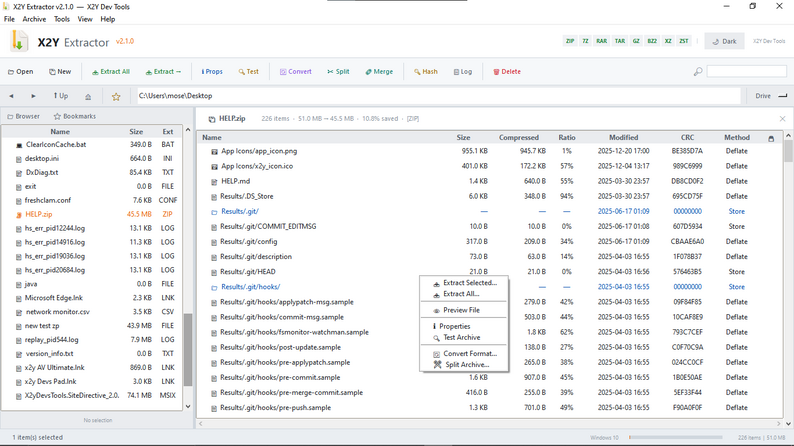Open the Extract dropdown in toolbar
Image resolution: width=794 pixels, height=446 pixels.
163,71
